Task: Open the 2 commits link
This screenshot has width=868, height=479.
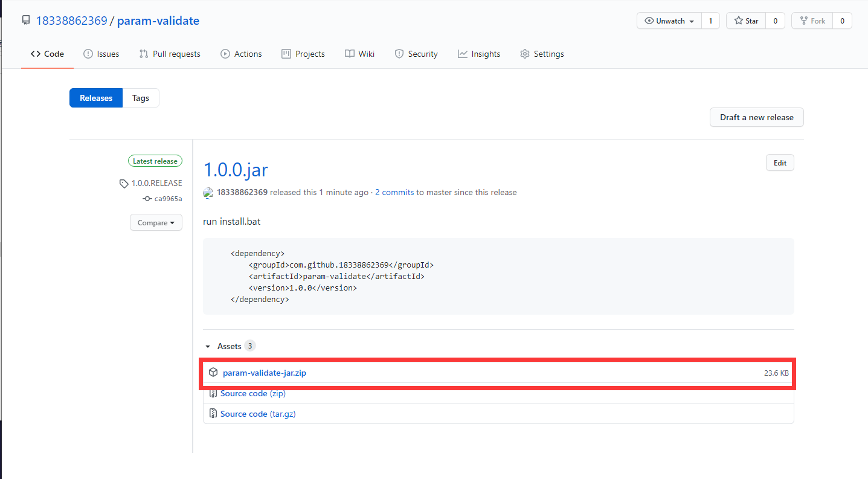Action: click(x=394, y=193)
